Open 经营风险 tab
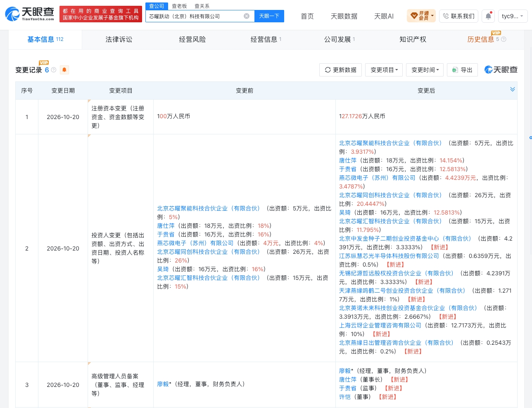 pyautogui.click(x=192, y=39)
